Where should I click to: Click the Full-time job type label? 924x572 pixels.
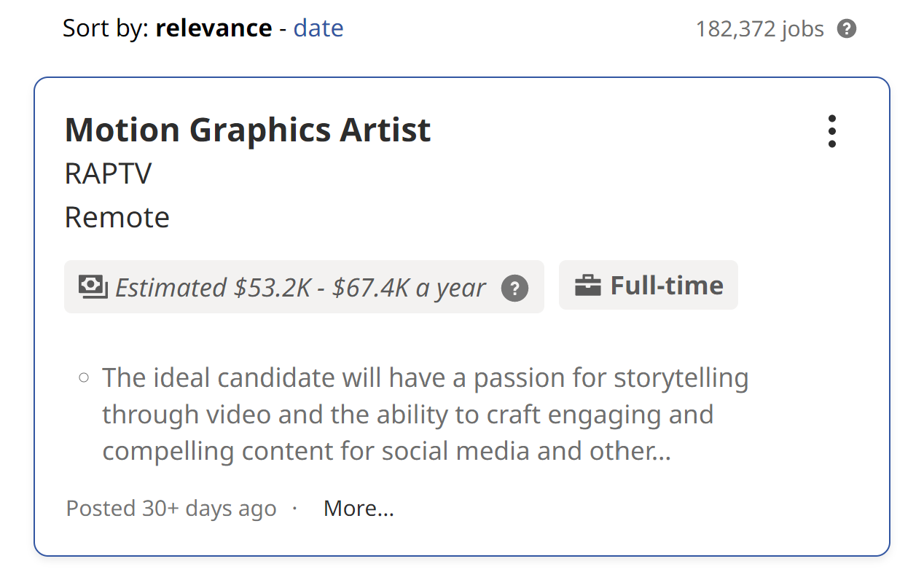pos(666,285)
